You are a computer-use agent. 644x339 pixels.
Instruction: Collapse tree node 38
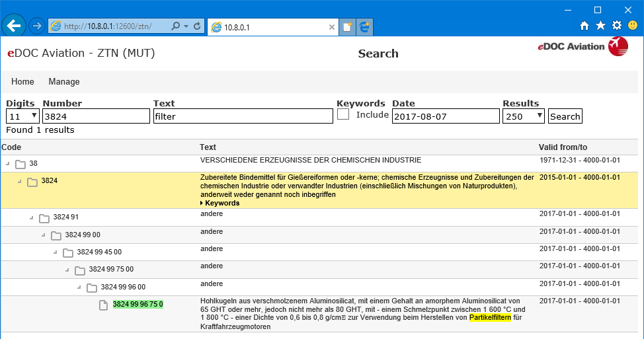pos(7,164)
